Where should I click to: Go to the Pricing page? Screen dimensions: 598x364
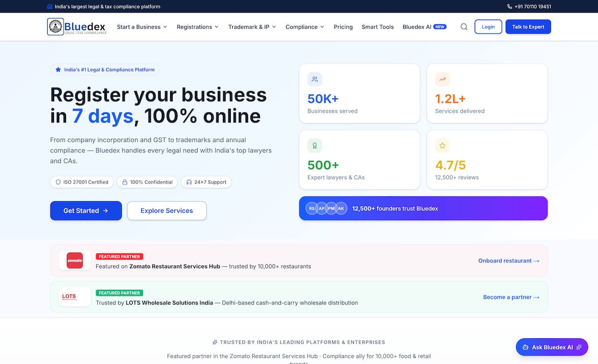click(343, 27)
